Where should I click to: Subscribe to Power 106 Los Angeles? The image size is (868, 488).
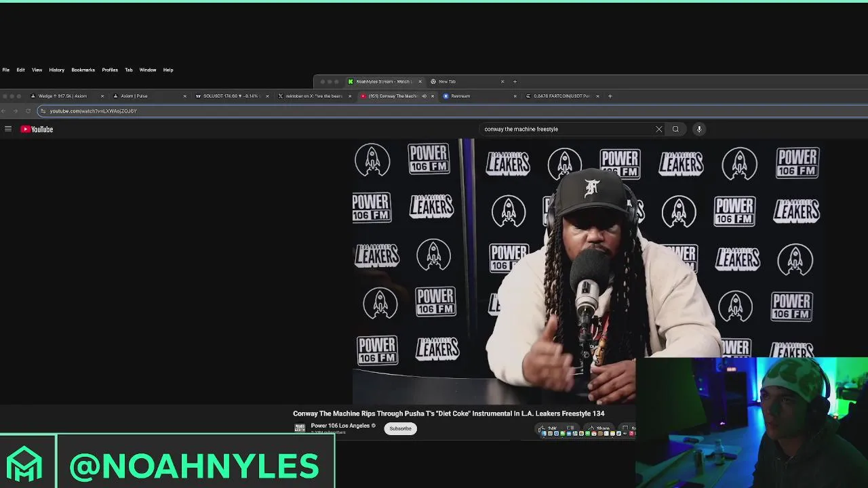[x=400, y=428]
